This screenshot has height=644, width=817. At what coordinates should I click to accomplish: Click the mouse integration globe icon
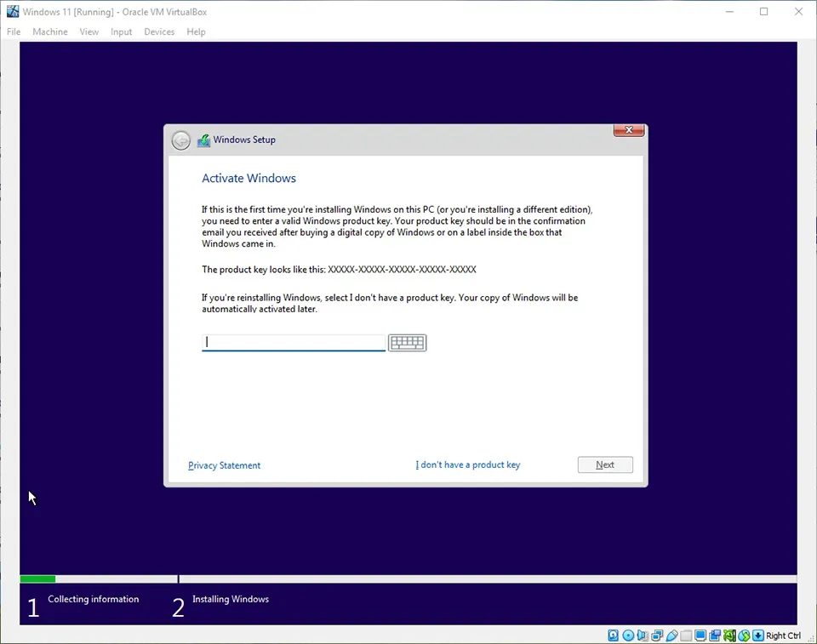click(x=744, y=635)
